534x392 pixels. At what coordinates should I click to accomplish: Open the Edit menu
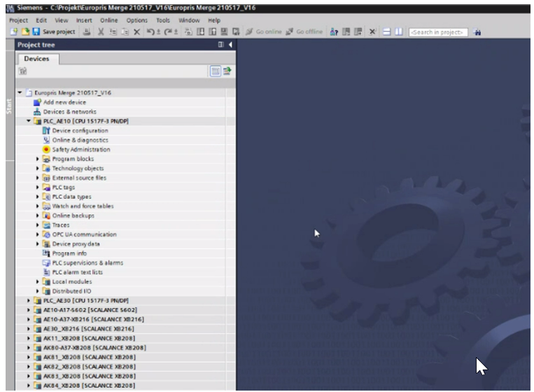pyautogui.click(x=41, y=20)
